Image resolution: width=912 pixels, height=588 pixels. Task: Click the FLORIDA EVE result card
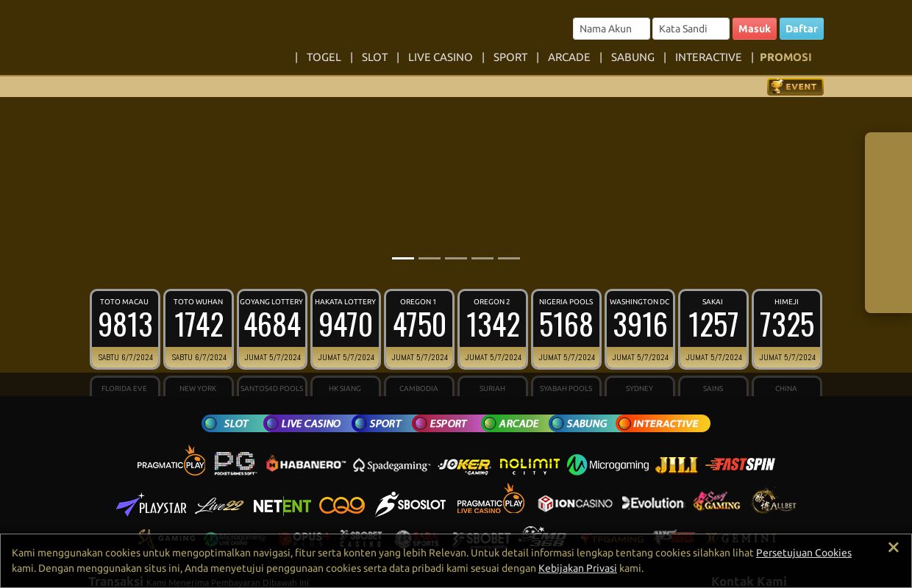(125, 387)
